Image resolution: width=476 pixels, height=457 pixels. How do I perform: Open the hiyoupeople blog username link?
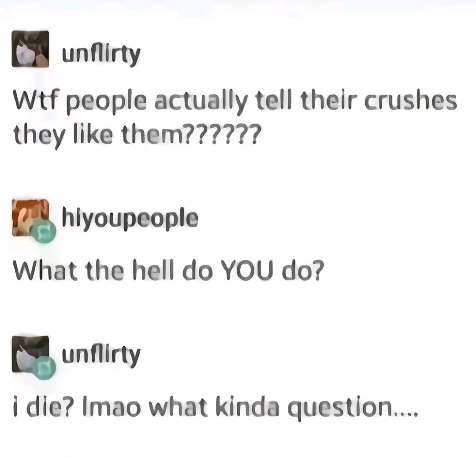point(130,218)
